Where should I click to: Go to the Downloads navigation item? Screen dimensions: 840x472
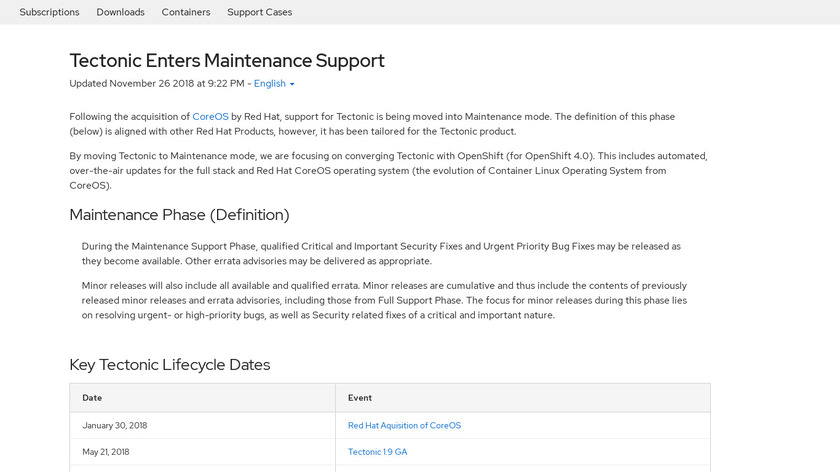click(x=120, y=12)
